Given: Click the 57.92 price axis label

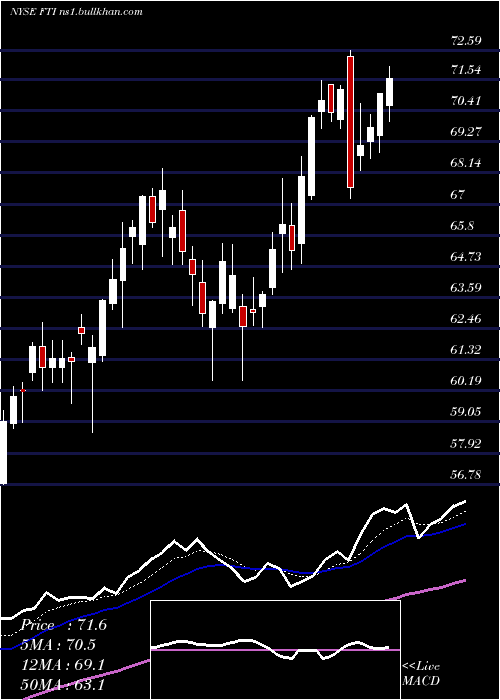Looking at the screenshot, I should tap(466, 444).
